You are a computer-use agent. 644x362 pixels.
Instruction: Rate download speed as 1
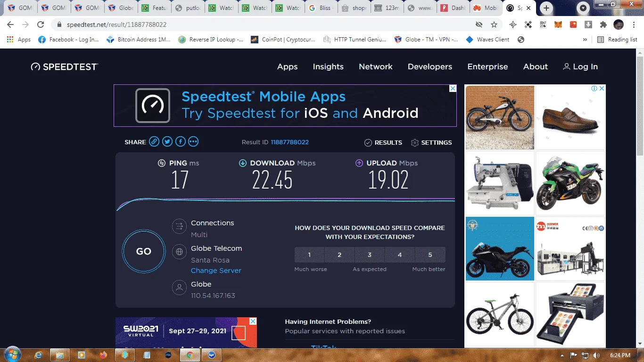pos(309,255)
